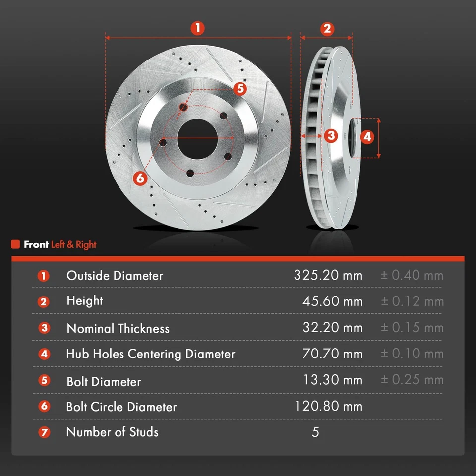Click the number 3 thickness marker on side view
Image resolution: width=476 pixels, height=476 pixels.
pos(331,135)
